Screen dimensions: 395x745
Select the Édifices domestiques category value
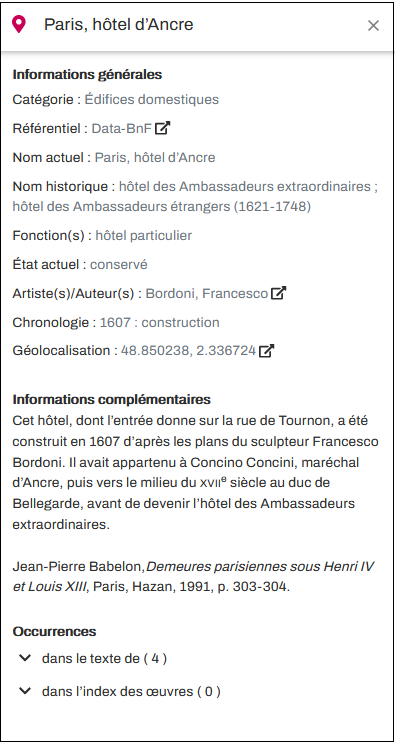point(152,99)
